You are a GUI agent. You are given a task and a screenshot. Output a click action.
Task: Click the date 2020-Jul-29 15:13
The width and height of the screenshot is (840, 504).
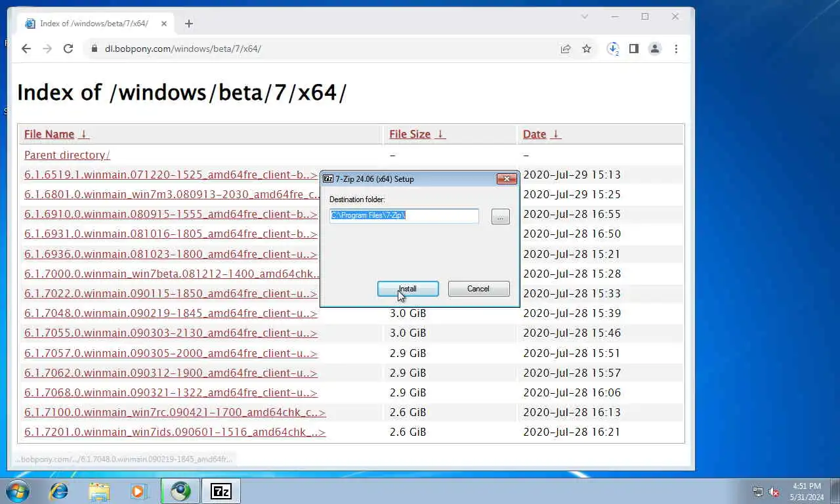(572, 175)
